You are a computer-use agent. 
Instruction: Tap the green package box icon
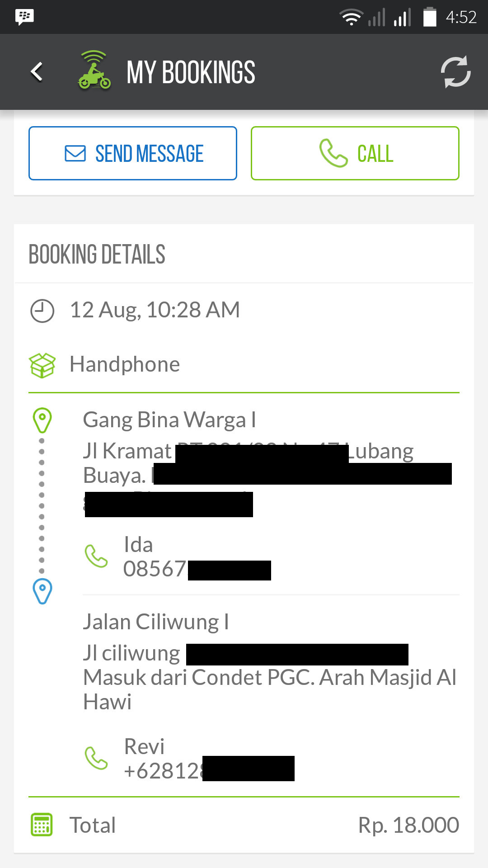pyautogui.click(x=42, y=365)
